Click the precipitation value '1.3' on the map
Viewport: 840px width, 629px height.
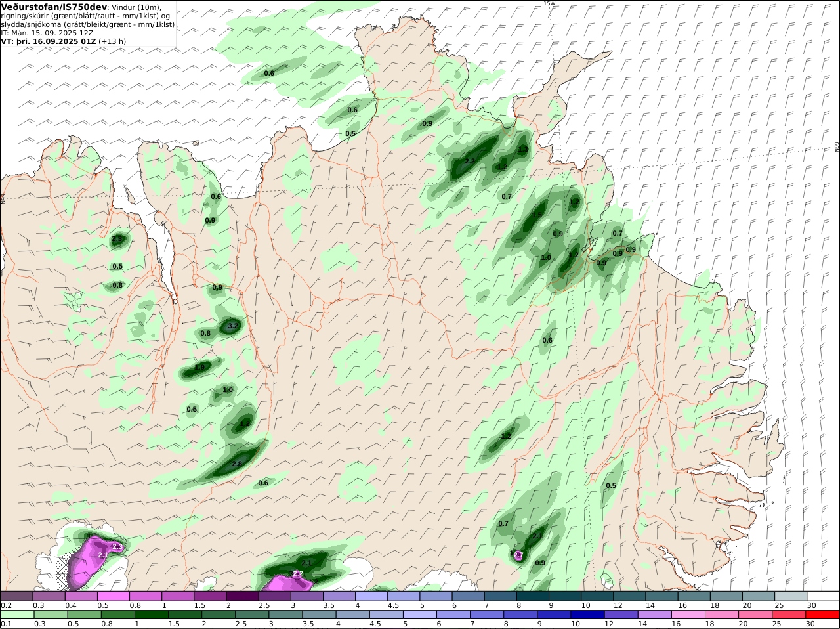click(523, 149)
